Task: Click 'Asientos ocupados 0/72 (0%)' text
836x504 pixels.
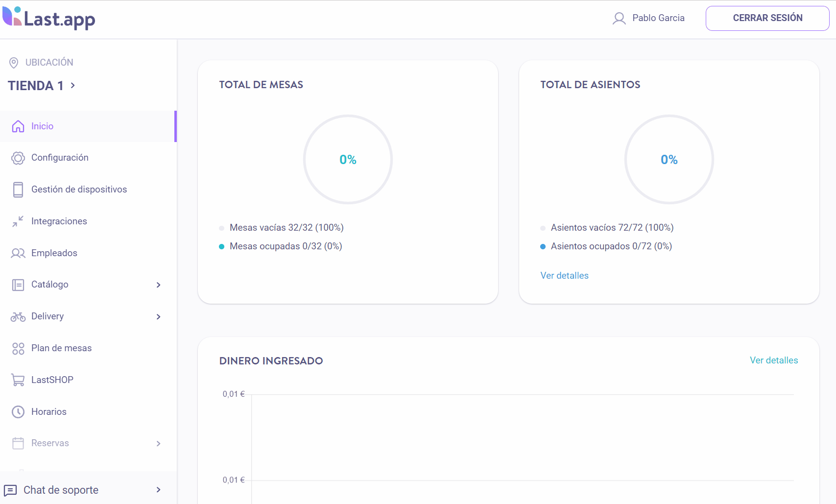Action: (611, 246)
